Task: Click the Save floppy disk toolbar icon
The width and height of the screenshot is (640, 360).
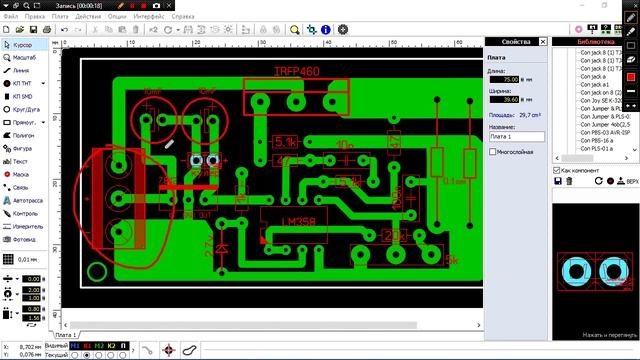Action: click(33, 30)
